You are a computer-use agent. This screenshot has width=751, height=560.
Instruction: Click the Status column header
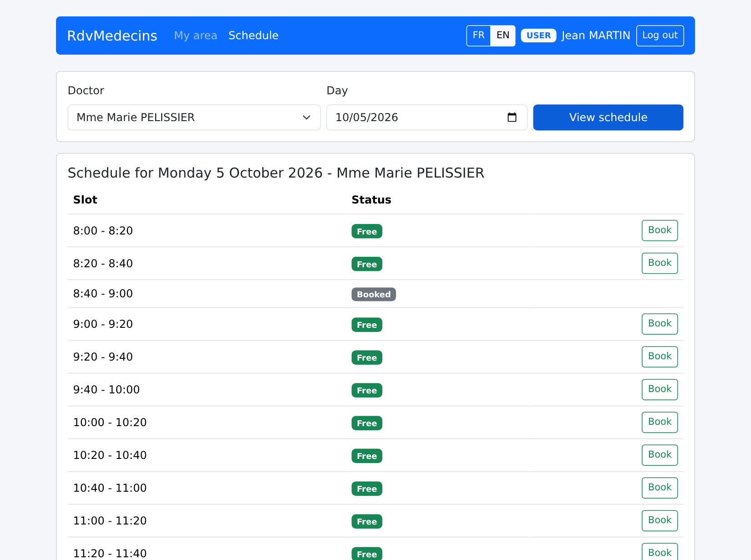point(371,200)
